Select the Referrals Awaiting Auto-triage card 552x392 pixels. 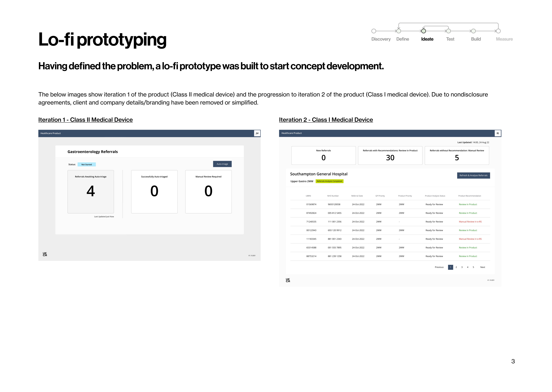coord(91,192)
